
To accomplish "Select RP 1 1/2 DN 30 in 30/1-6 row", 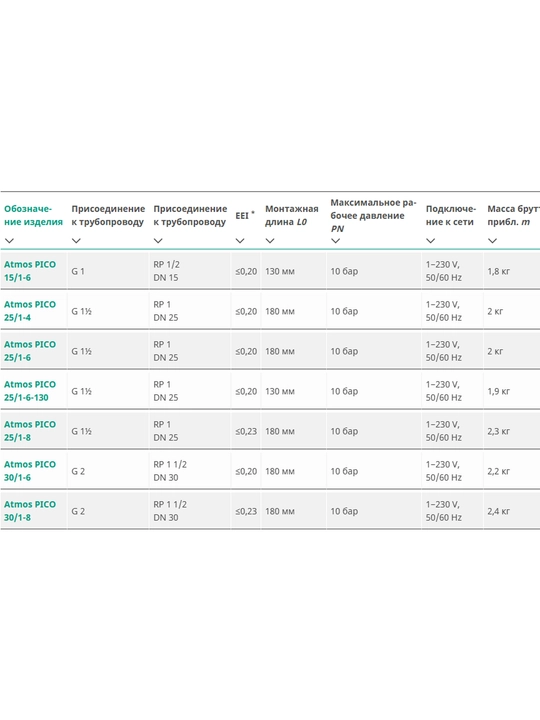I will (x=170, y=471).
